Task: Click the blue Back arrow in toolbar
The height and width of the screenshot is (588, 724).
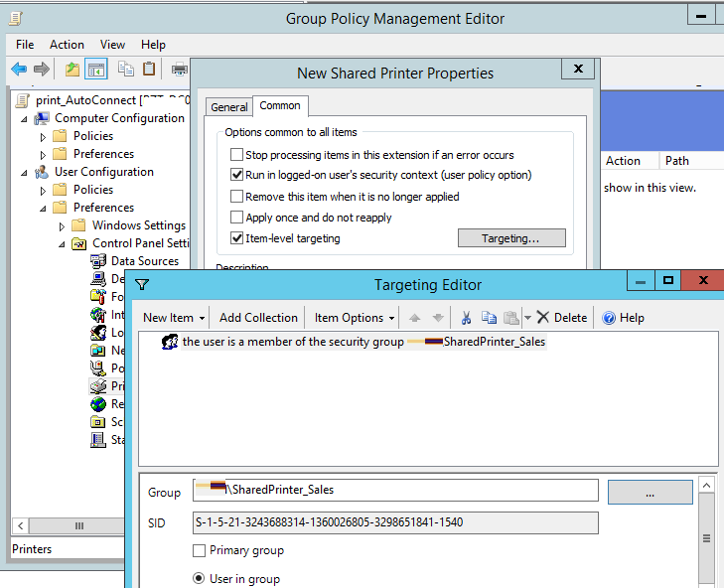Action: point(19,69)
